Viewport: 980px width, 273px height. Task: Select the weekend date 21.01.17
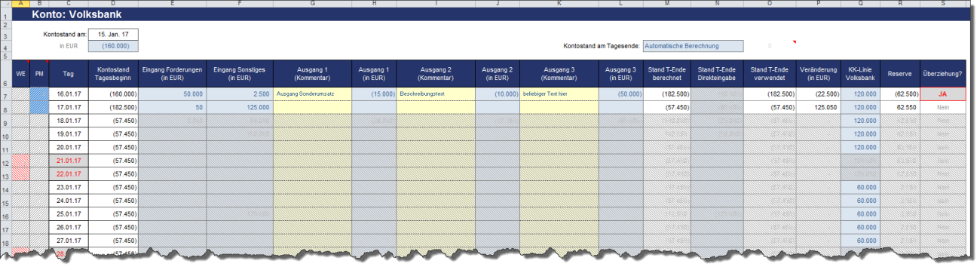click(x=69, y=161)
